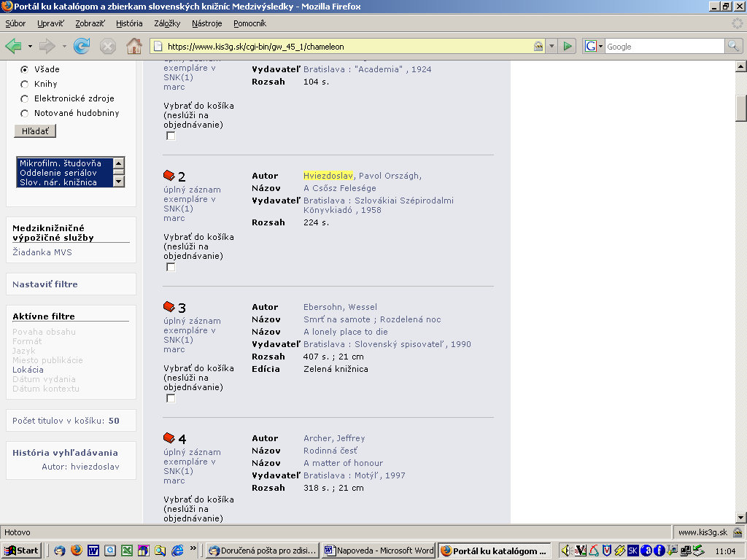Tick basket checkbox for result 3
747x560 pixels.
click(x=171, y=398)
